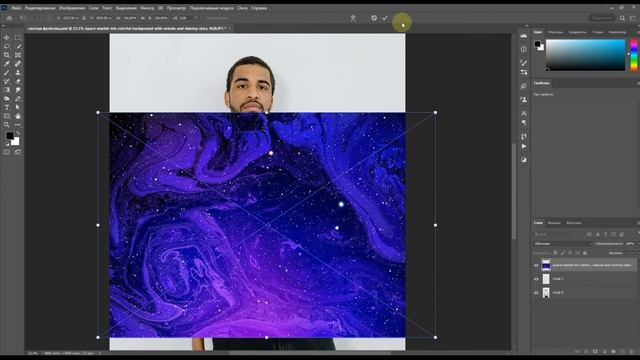This screenshot has height=360, width=640.
Task: Swap foreground and background colors in toolbar
Action: click(18, 134)
